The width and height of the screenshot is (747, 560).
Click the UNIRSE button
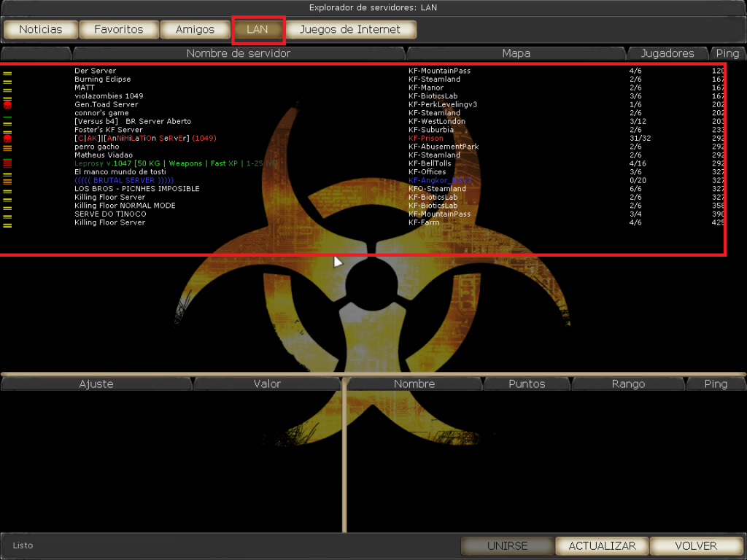coord(508,545)
